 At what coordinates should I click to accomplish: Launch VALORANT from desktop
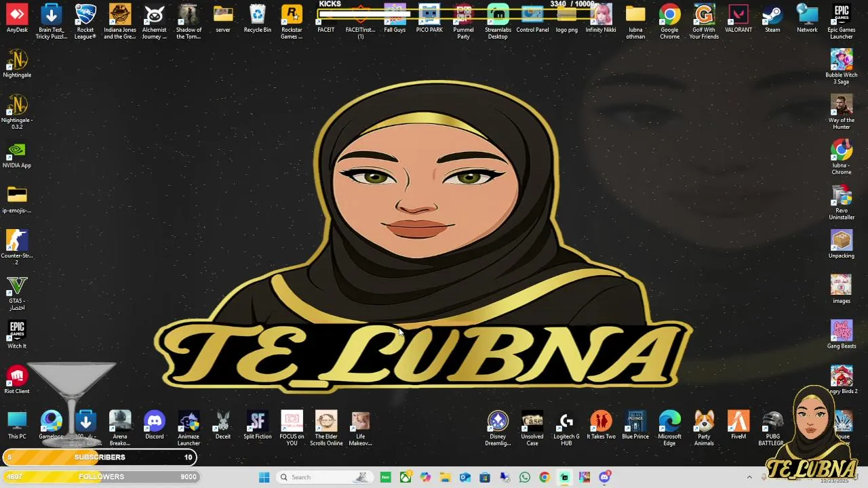[x=738, y=19]
